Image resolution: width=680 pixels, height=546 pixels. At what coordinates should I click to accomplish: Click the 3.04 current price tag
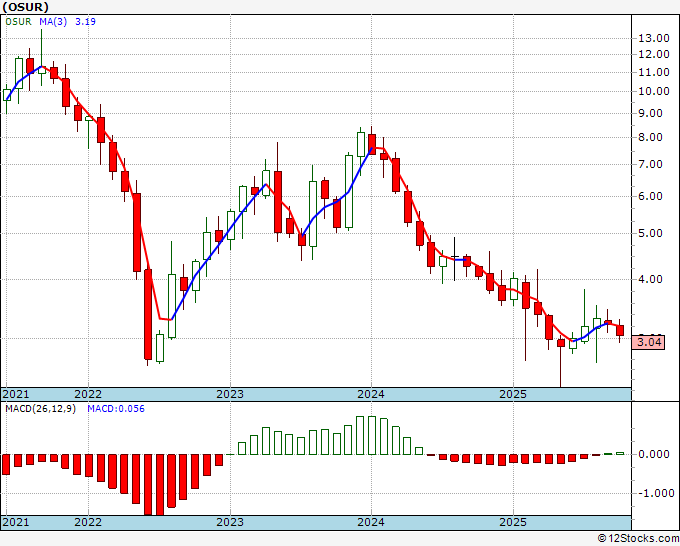pos(649,342)
